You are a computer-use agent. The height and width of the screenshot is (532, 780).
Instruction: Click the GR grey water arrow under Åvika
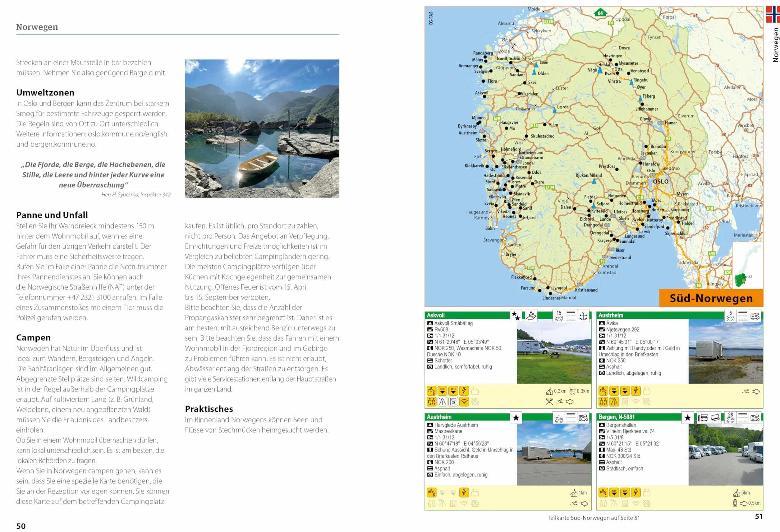614,391
